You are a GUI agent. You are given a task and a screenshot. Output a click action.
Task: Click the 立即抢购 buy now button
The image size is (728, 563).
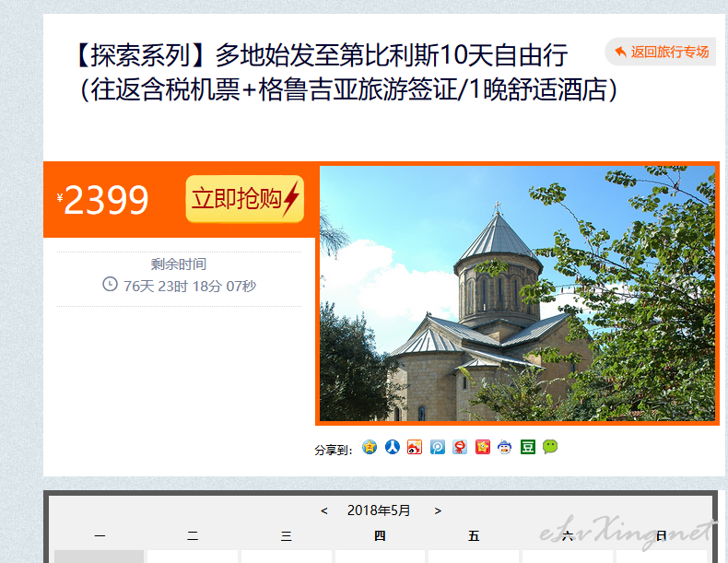click(245, 199)
